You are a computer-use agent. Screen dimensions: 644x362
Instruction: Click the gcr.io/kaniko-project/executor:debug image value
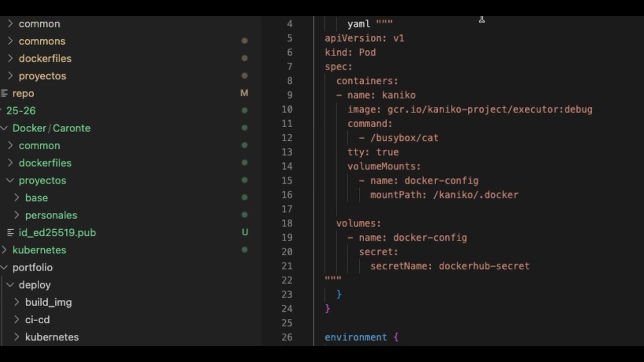490,110
